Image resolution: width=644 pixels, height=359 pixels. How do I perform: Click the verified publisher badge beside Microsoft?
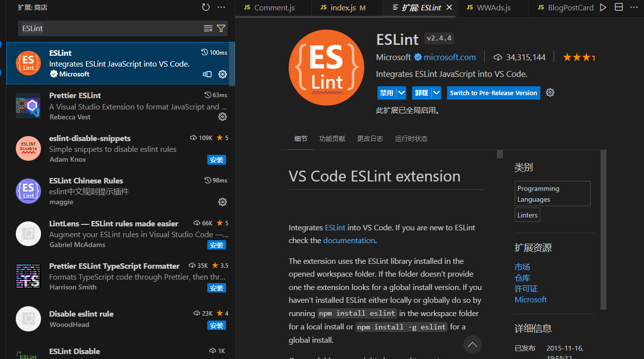(x=417, y=57)
